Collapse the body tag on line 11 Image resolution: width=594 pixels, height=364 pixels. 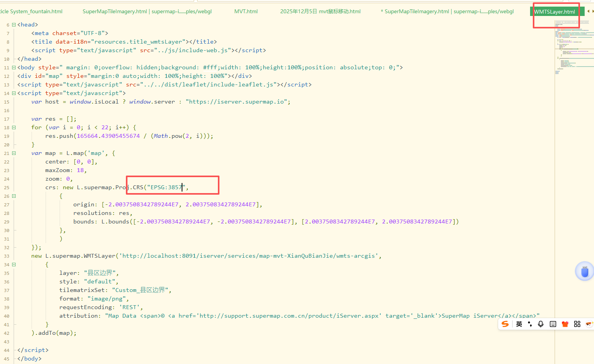14,67
